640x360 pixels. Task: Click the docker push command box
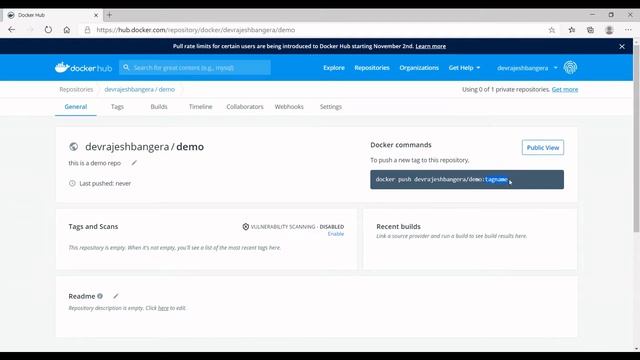click(x=467, y=180)
